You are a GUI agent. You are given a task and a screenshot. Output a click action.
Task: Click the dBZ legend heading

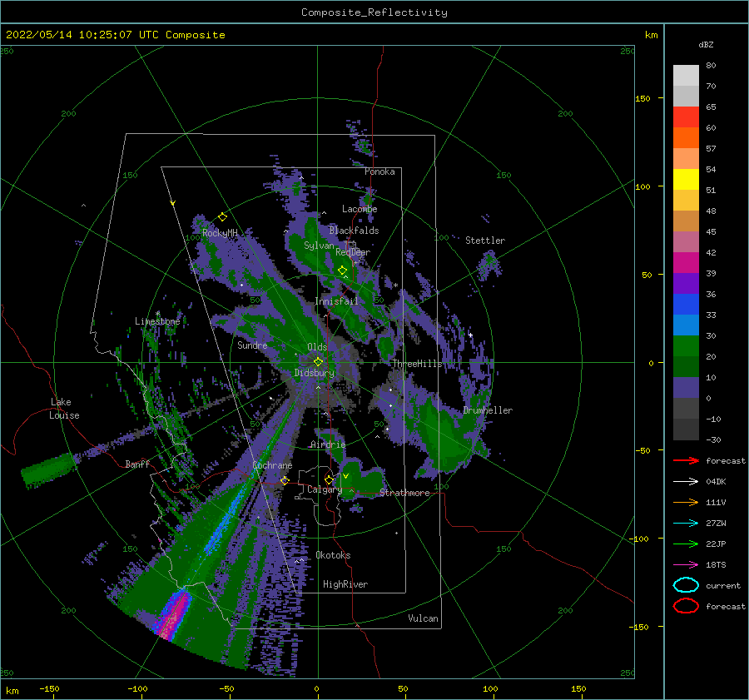click(x=706, y=44)
